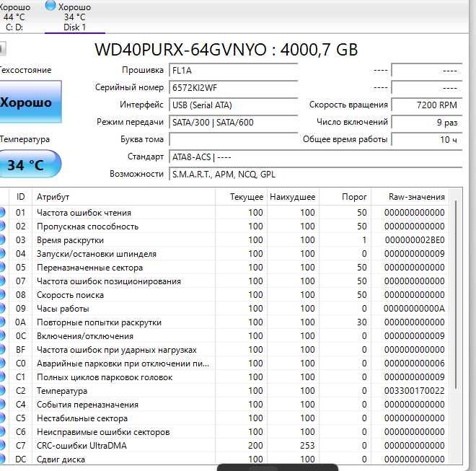Click raw value 000000002BE0 in Время раскрутки row

coord(415,240)
